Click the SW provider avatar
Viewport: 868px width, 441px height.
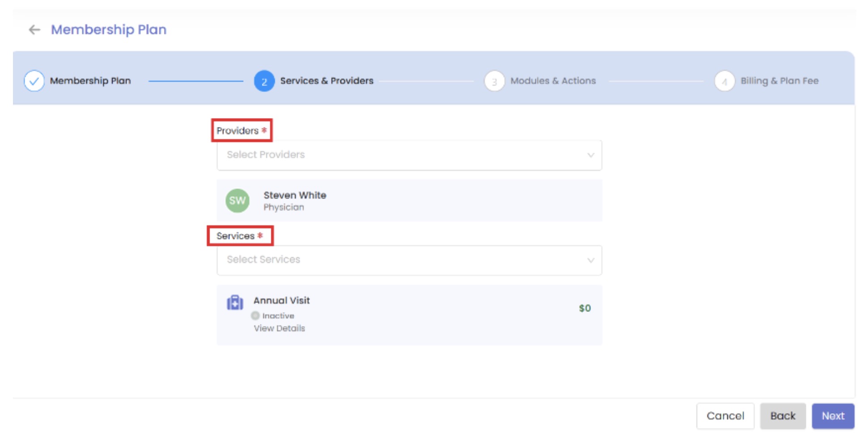point(237,200)
